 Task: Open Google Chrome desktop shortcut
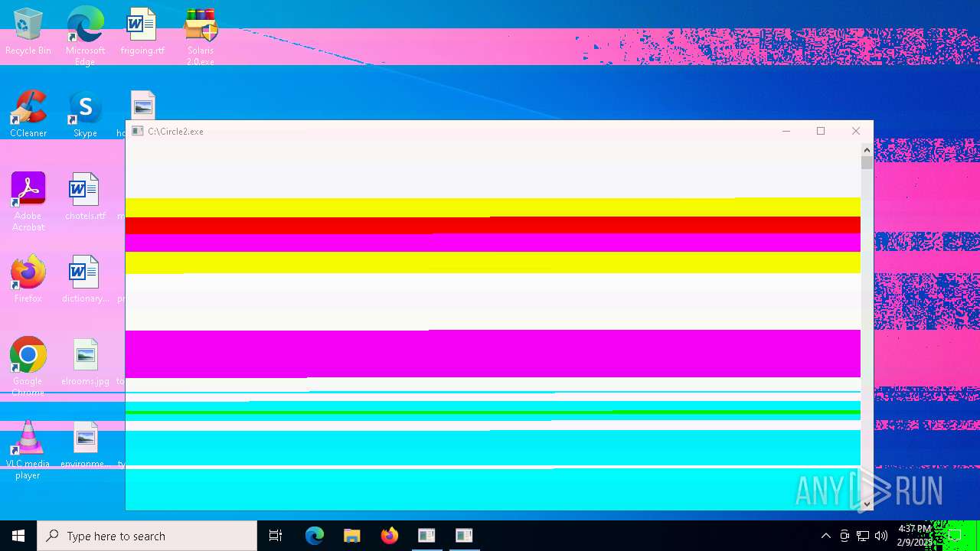[x=28, y=367]
